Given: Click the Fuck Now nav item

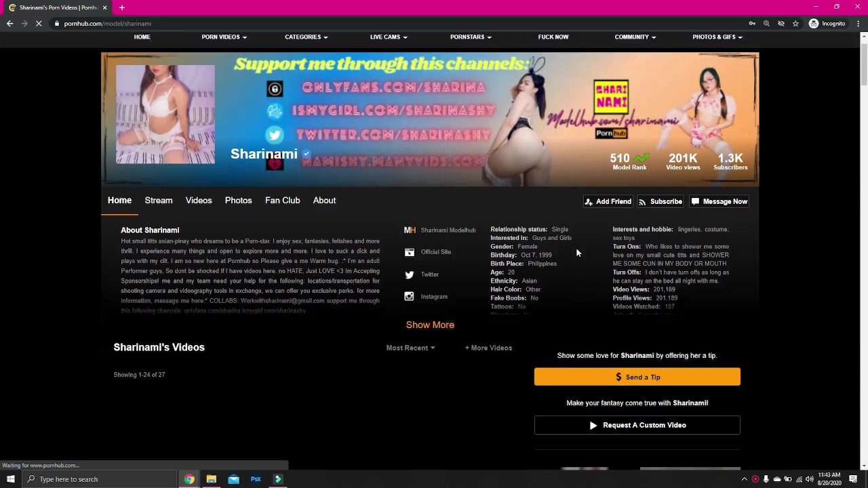Looking at the screenshot, I should click(x=553, y=37).
